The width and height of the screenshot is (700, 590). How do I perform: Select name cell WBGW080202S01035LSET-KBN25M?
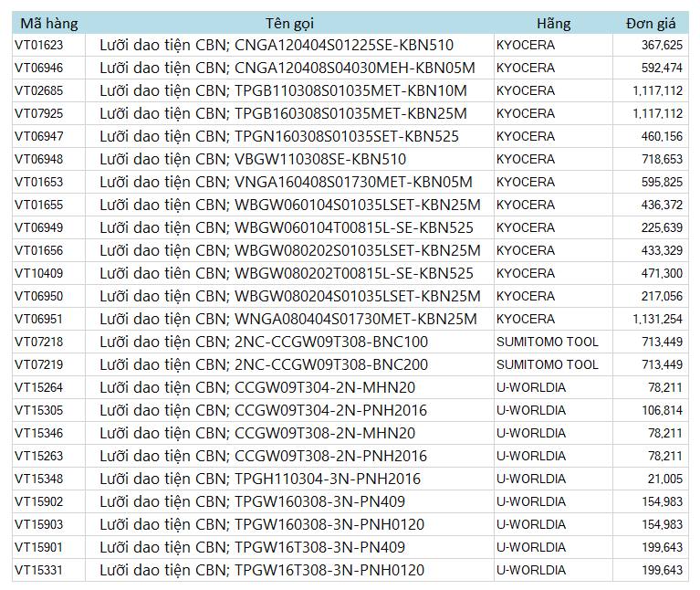(x=289, y=250)
